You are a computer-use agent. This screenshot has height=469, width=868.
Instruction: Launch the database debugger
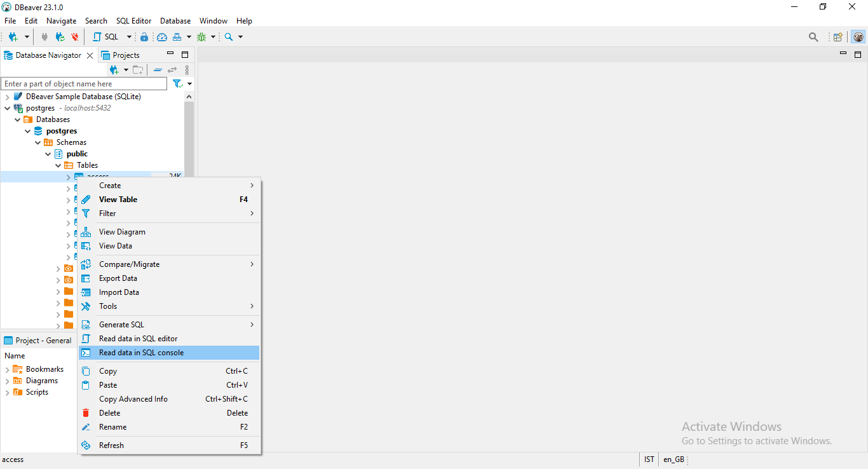point(203,36)
